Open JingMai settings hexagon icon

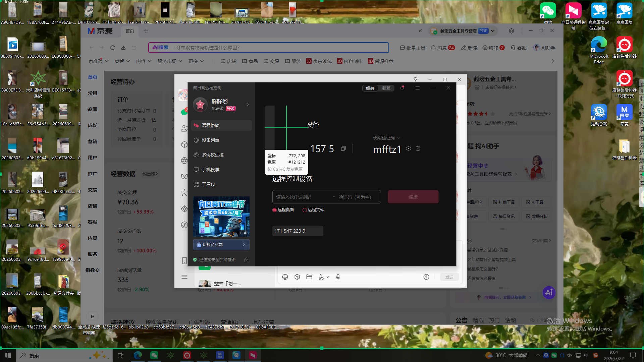coord(512,31)
